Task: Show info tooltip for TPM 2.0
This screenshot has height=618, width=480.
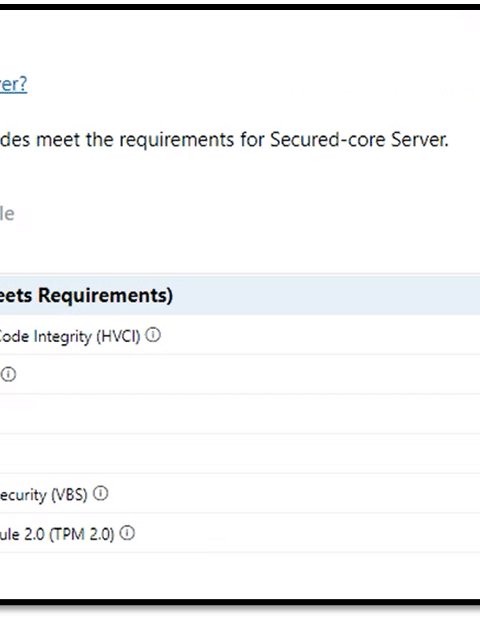Action: click(127, 533)
